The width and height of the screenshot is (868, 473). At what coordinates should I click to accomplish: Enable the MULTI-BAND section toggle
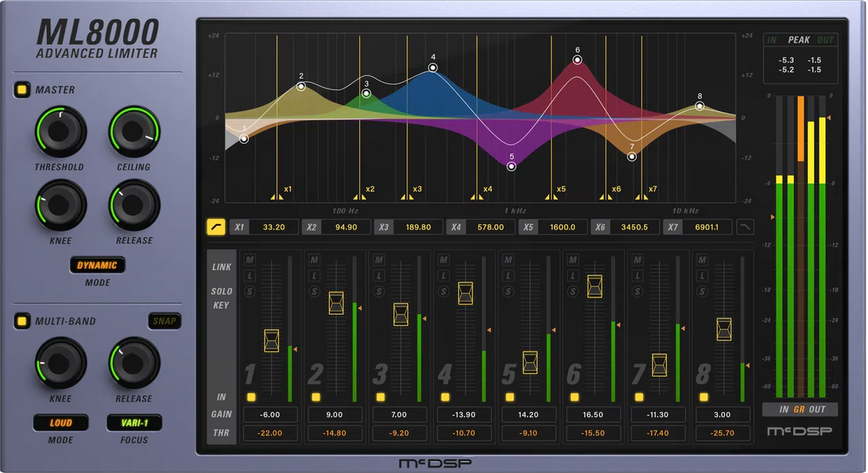(x=21, y=321)
